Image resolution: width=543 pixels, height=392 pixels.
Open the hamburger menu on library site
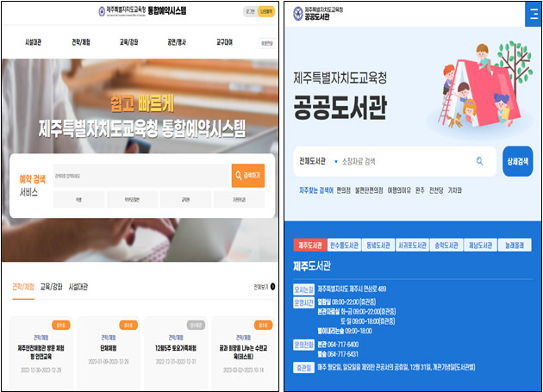pyautogui.click(x=526, y=13)
